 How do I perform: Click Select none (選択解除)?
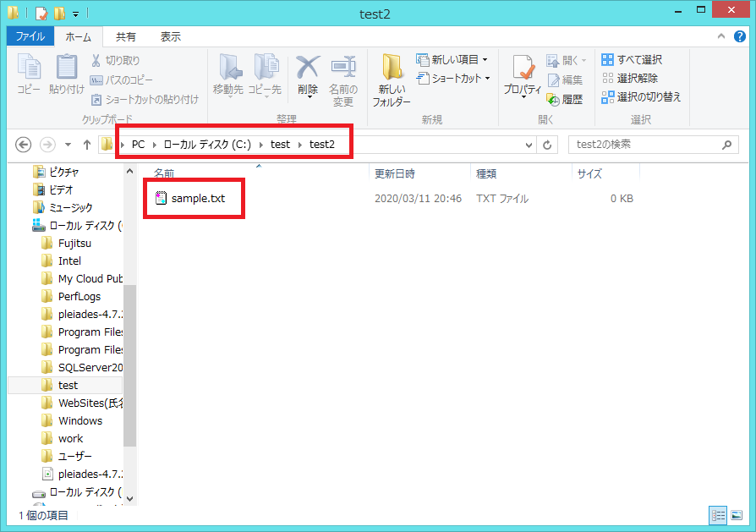(x=630, y=78)
